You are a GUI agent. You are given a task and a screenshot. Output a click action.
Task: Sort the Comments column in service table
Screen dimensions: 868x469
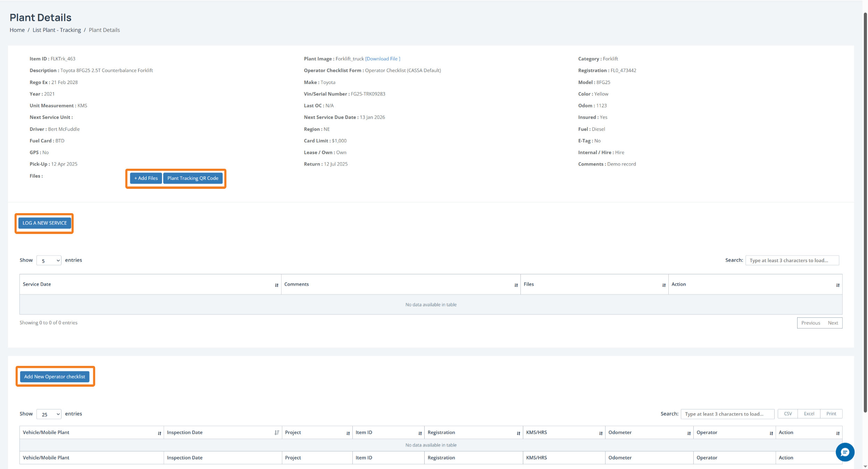pos(516,285)
